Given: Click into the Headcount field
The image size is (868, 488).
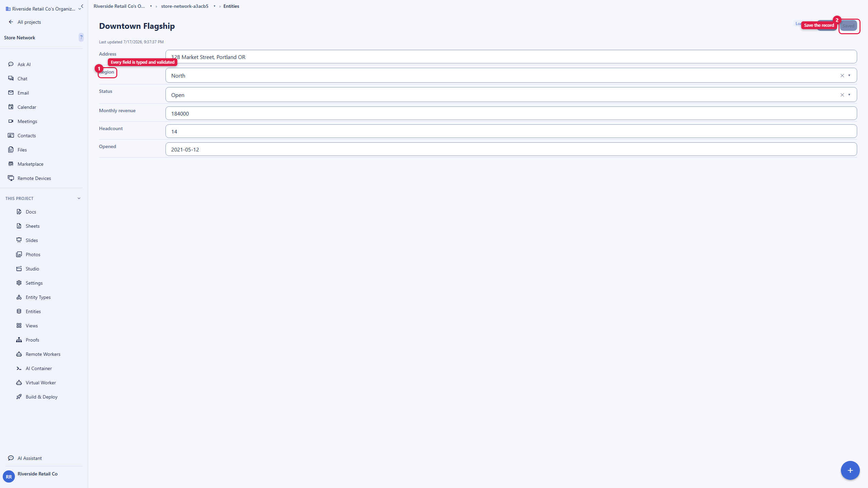Looking at the screenshot, I should [511, 131].
